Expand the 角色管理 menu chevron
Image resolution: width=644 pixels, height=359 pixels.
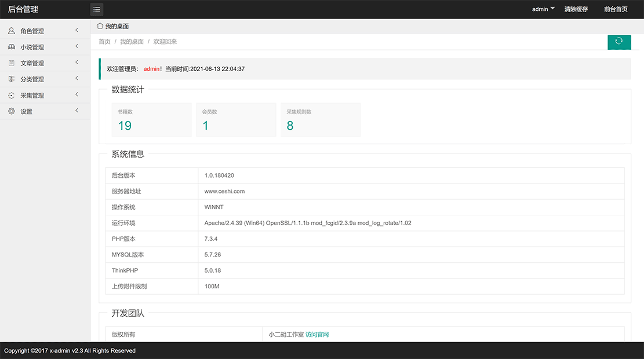[77, 31]
